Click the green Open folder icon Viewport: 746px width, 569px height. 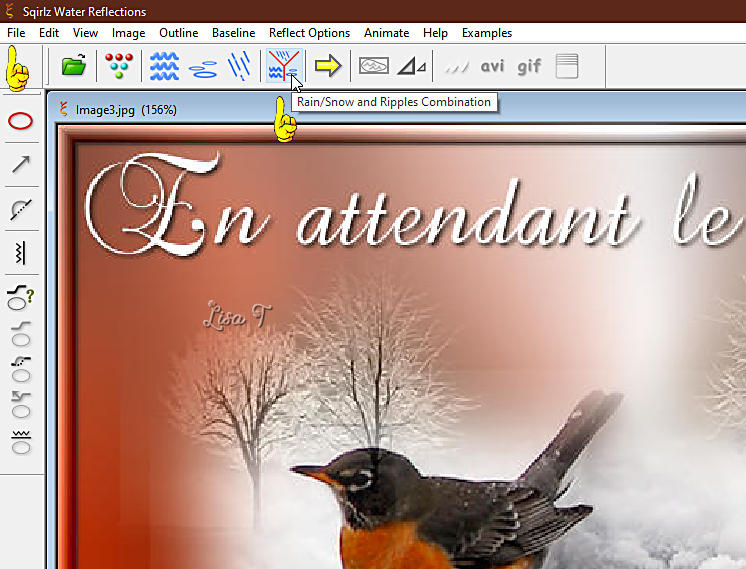[x=74, y=65]
